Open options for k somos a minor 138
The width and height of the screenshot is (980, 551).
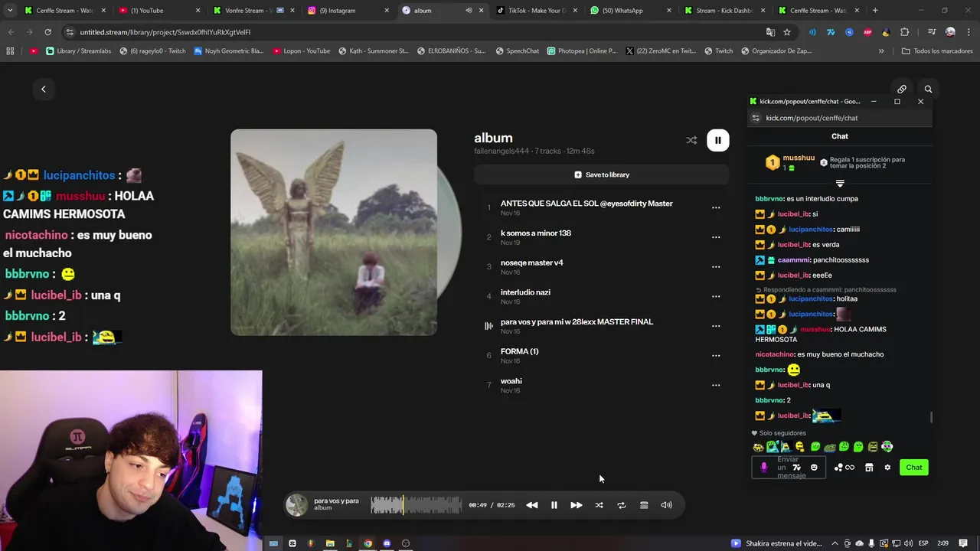click(716, 237)
